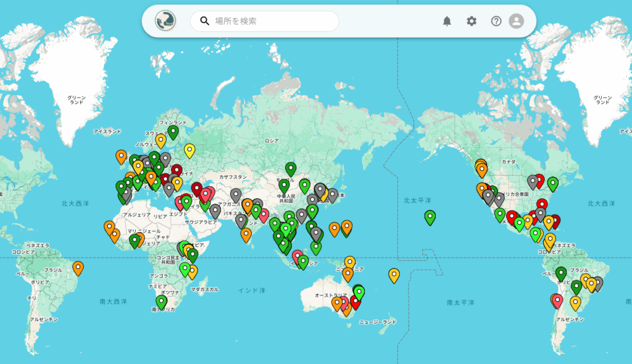The width and height of the screenshot is (632, 364).
Task: Open the user profile avatar menu
Action: (x=516, y=21)
